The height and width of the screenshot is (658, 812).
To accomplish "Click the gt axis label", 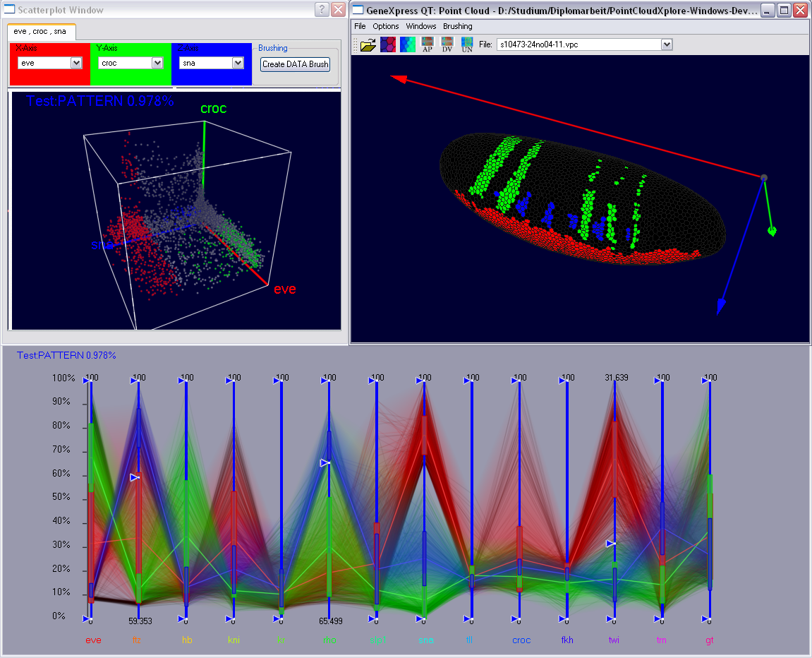I will coord(710,640).
